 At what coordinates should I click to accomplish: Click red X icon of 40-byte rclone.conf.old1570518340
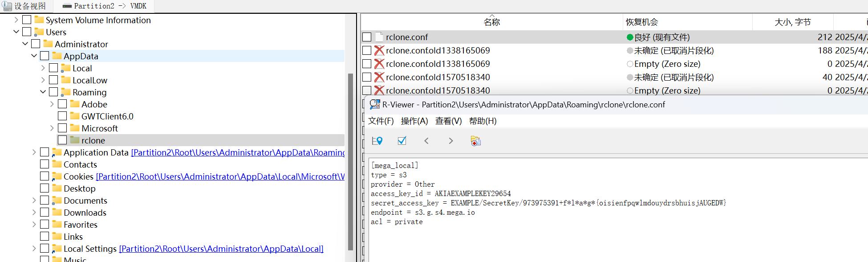(x=379, y=77)
